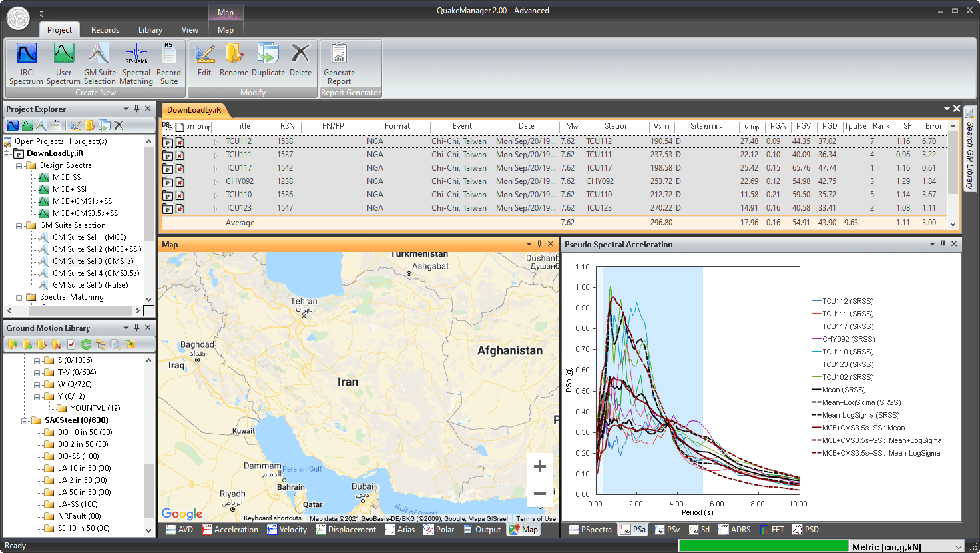Screen dimensions: 980x553
Task: Open GM Suite Selection tool in ribbon
Action: [x=100, y=64]
